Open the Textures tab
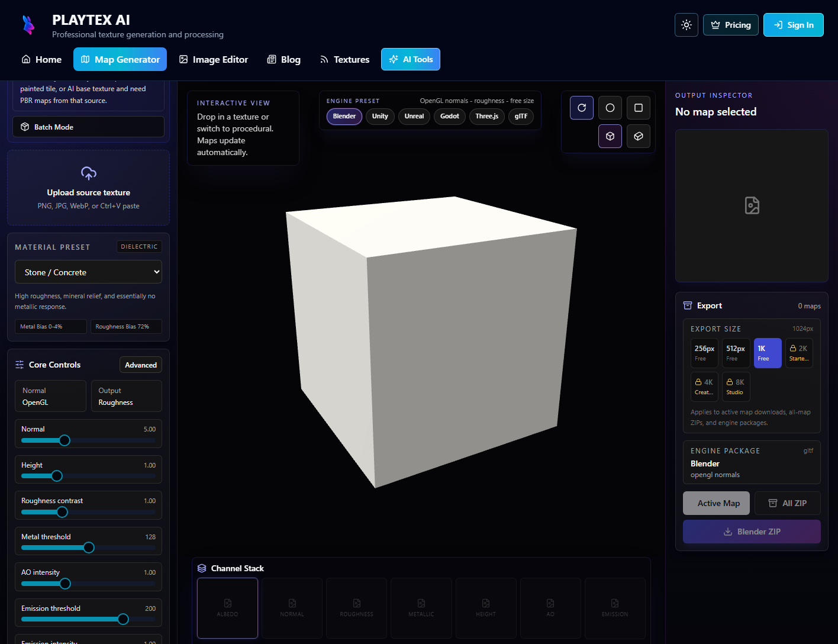Screen dimensions: 838x644 (344, 59)
